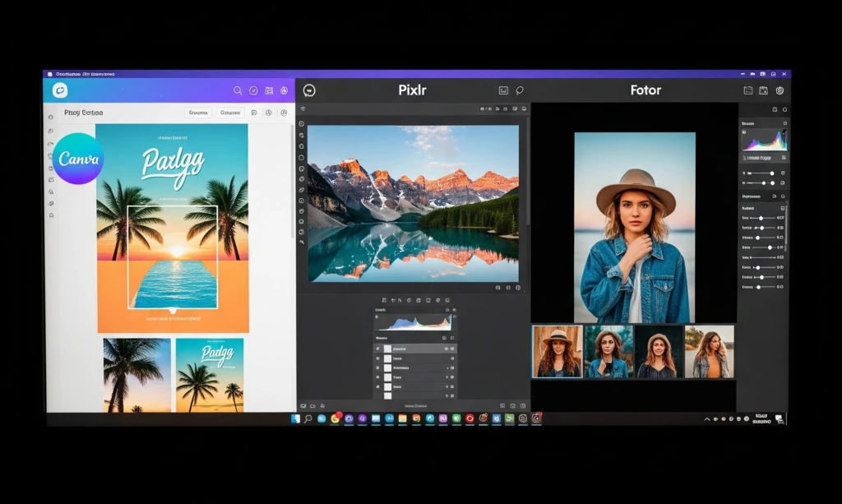Open the chat bubble icon in Pixlr's header

pos(520,90)
